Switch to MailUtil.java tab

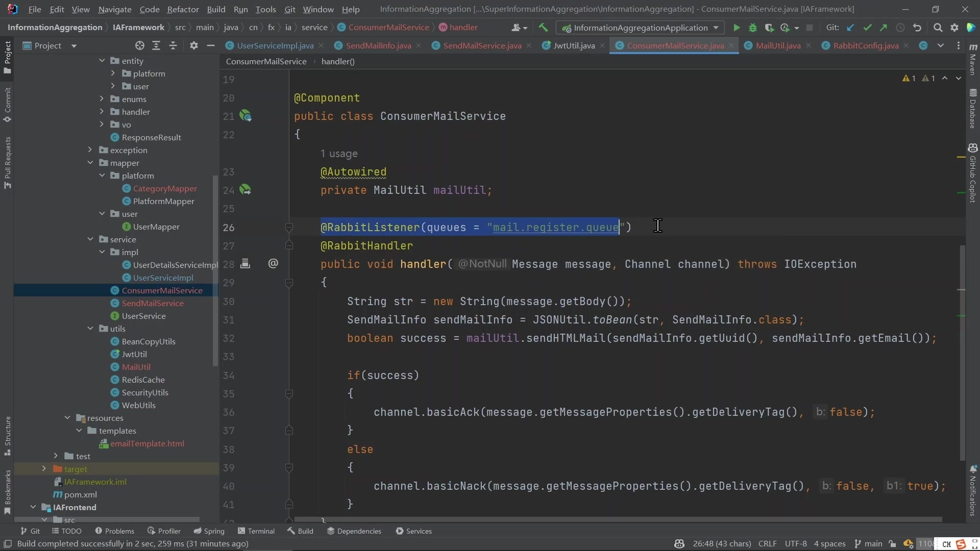pos(777,45)
